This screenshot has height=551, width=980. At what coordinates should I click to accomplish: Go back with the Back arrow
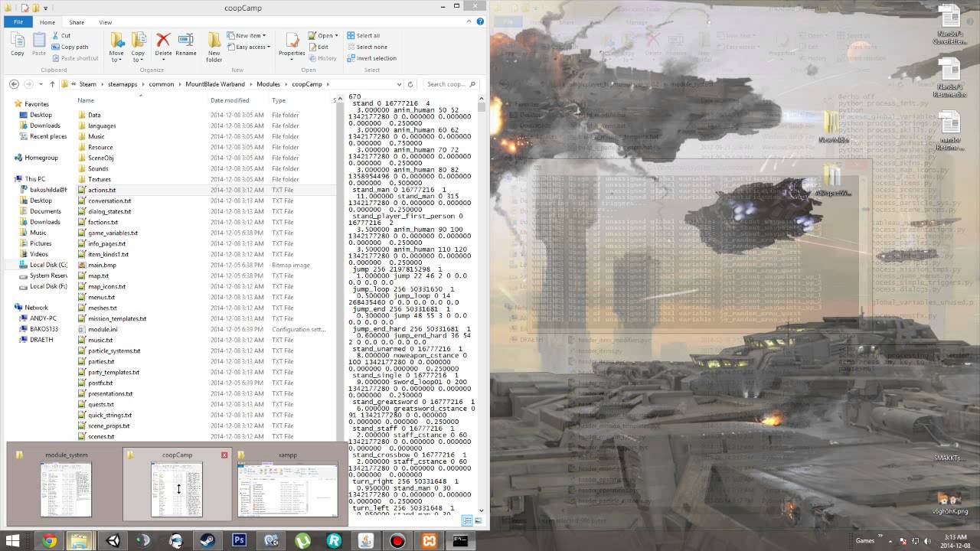click(x=15, y=84)
